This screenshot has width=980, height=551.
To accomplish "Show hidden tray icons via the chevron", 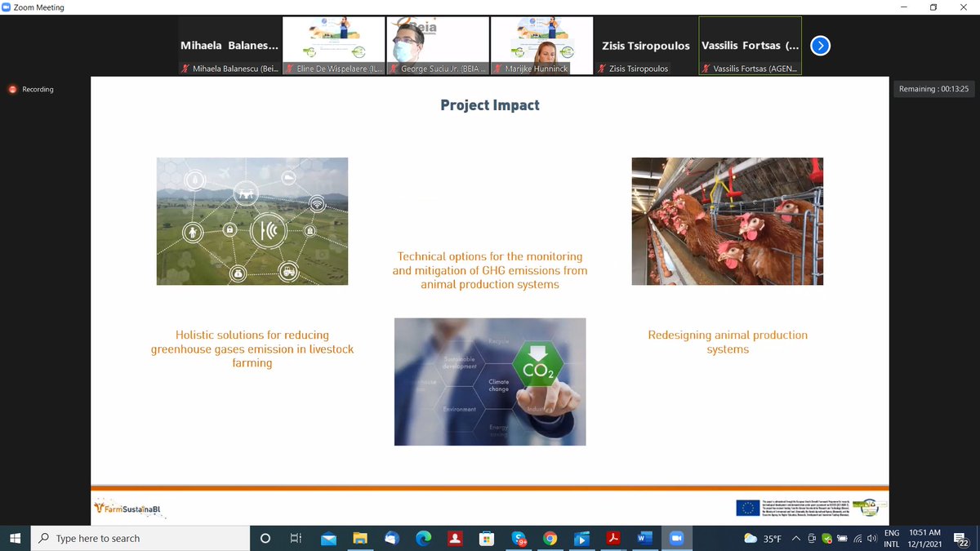I will (x=795, y=539).
